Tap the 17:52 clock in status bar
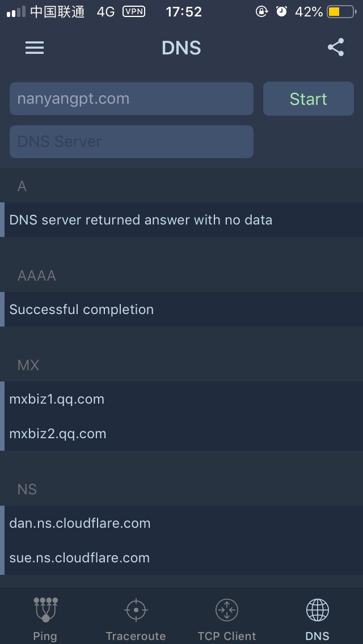The image size is (363, 644). tap(184, 12)
